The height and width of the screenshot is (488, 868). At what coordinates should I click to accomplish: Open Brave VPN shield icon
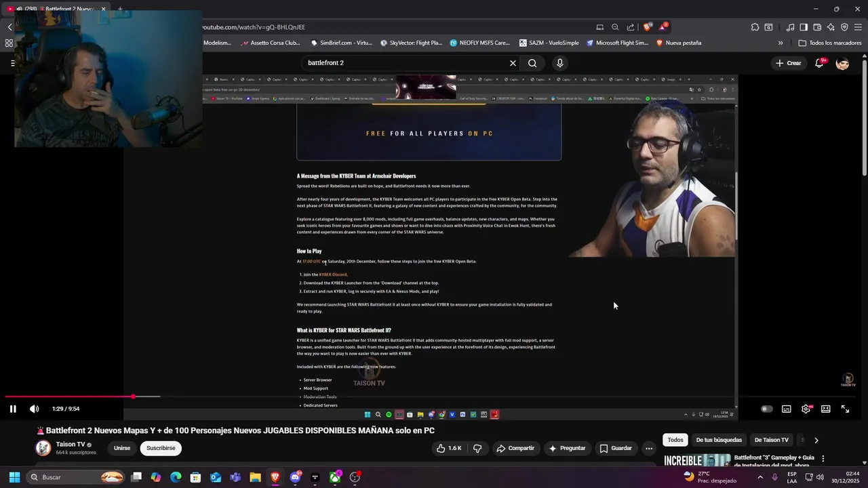[844, 27]
